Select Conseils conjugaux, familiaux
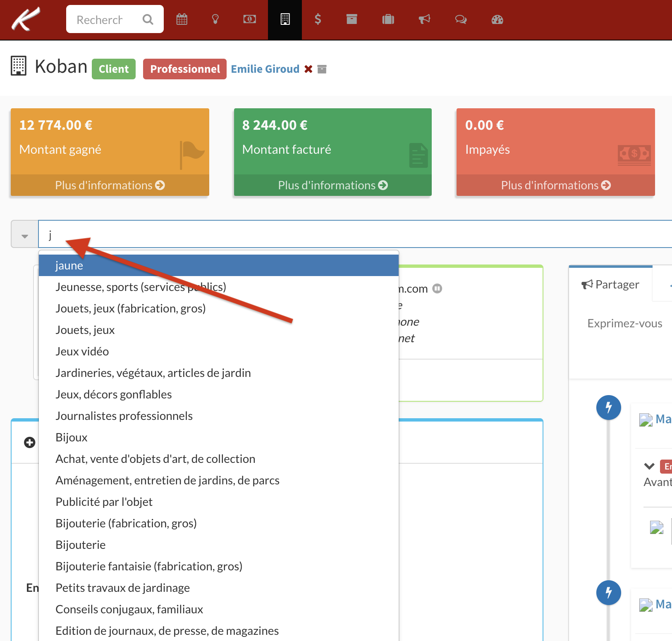Image resolution: width=672 pixels, height=641 pixels. click(219, 609)
